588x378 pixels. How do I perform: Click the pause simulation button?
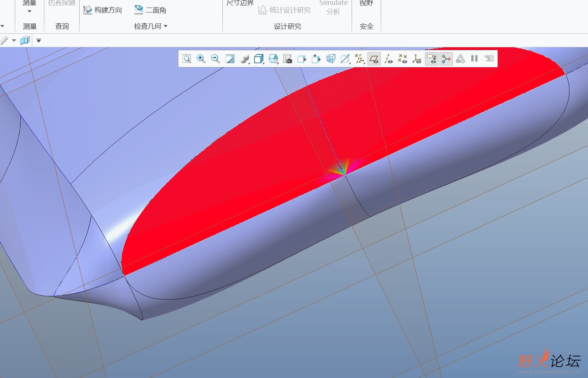tap(474, 58)
